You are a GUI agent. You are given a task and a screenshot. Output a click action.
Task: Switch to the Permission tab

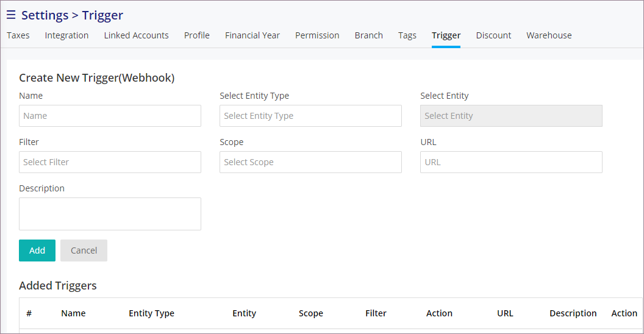317,35
